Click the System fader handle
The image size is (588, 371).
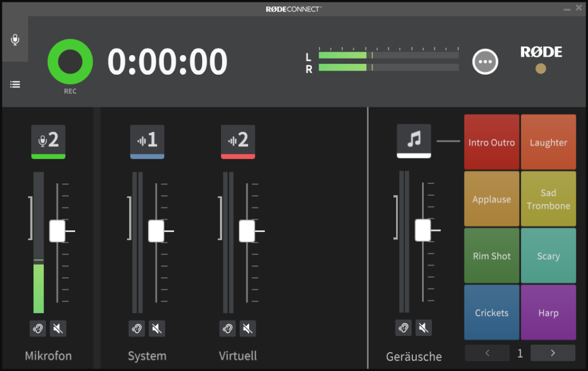point(156,231)
